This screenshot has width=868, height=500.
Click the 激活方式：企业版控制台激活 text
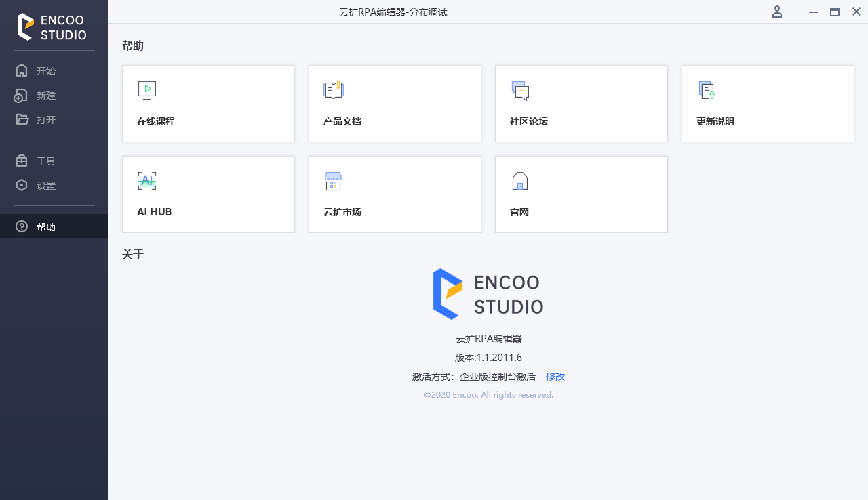tap(474, 377)
